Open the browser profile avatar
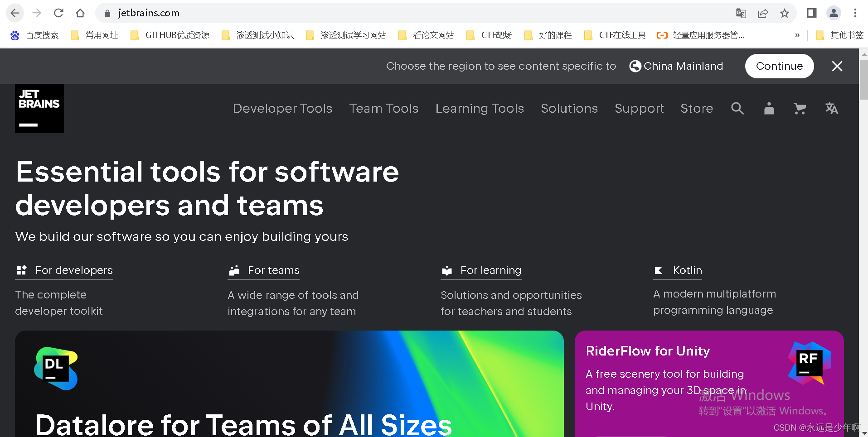The height and width of the screenshot is (437, 868). tap(834, 13)
